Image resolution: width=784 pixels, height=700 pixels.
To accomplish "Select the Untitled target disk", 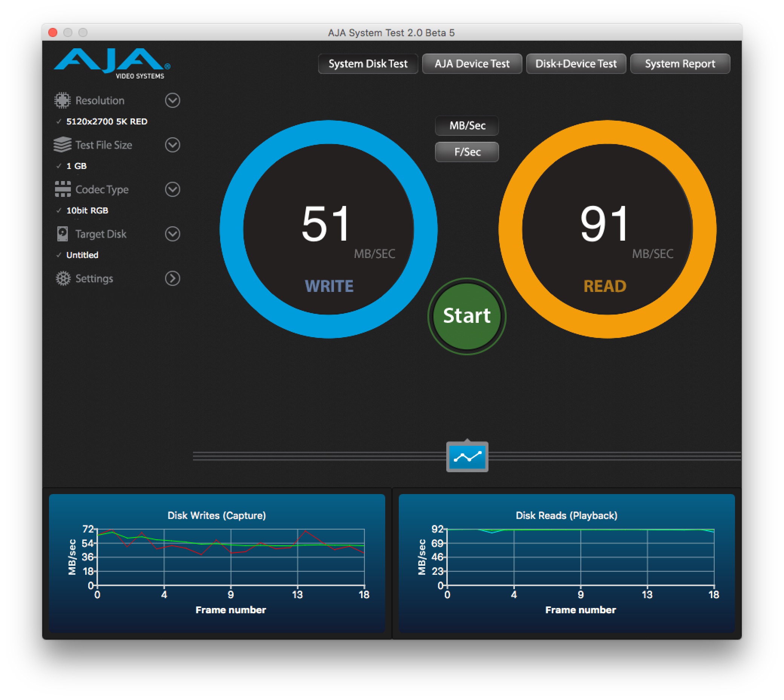I will point(82,255).
